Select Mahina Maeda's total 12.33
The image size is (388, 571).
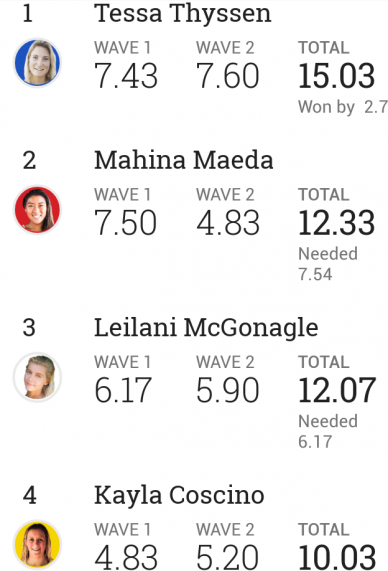tap(337, 223)
